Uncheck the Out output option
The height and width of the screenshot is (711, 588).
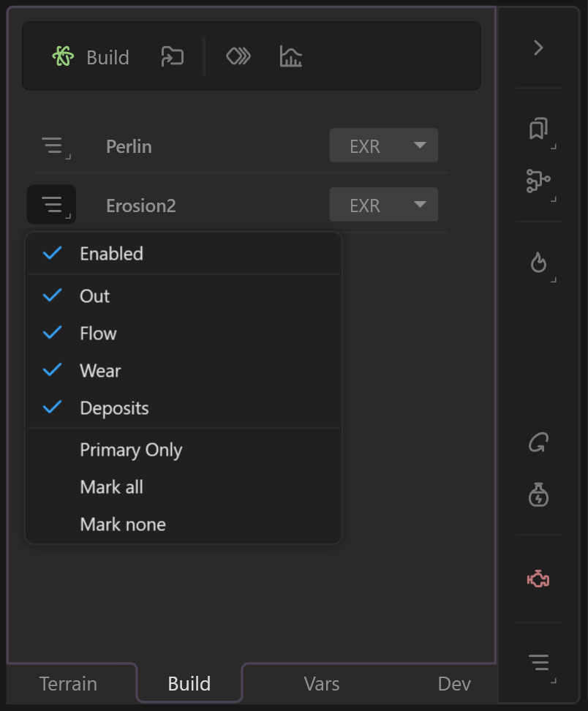point(183,296)
